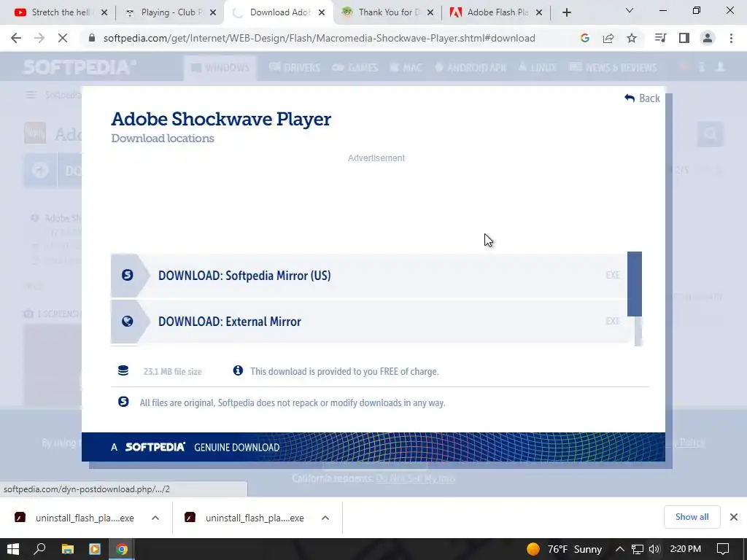
Task: Click the volume speaker tray icon
Action: (654, 549)
